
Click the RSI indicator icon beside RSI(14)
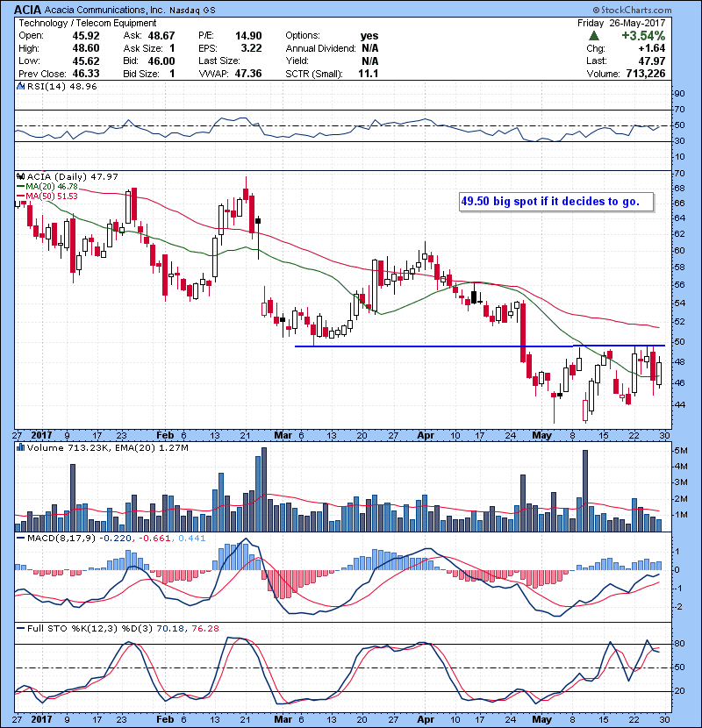pyautogui.click(x=20, y=86)
